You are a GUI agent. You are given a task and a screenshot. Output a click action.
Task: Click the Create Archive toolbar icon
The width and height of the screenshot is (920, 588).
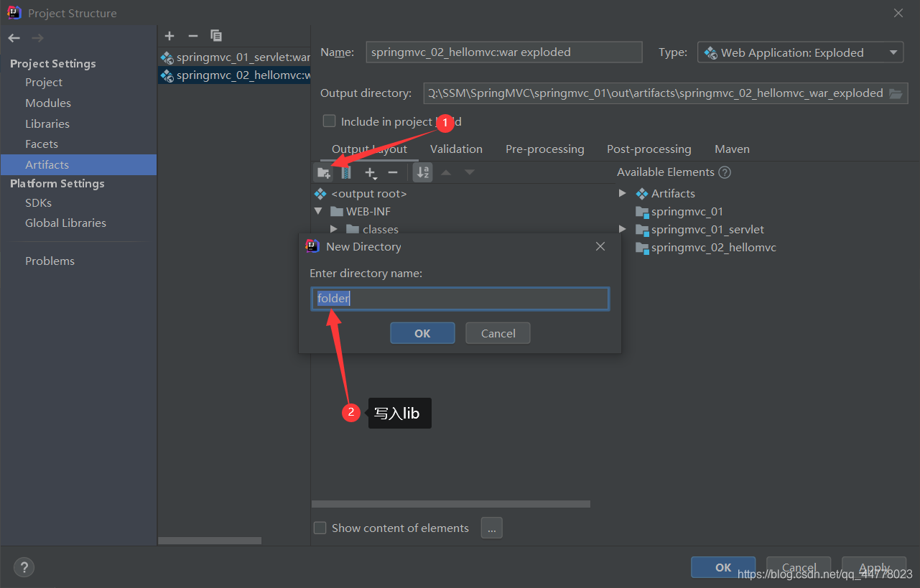point(346,172)
